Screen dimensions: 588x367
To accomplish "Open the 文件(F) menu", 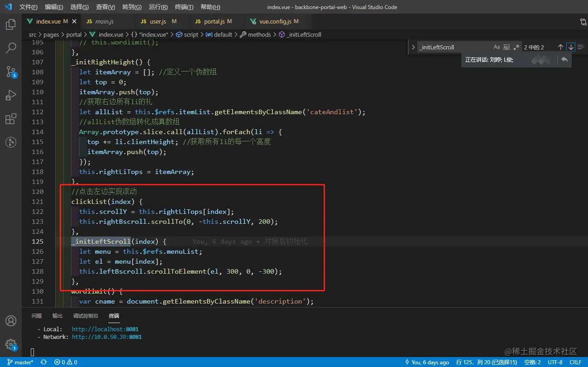I will pos(29,7).
